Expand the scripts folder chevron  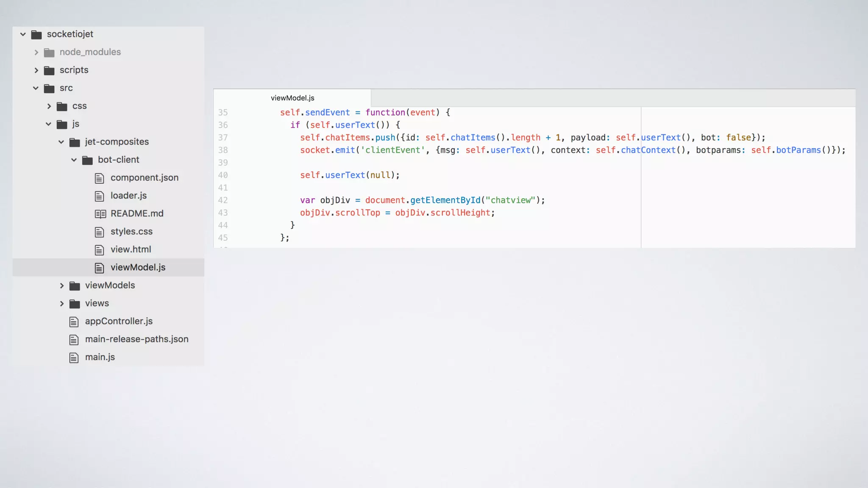pos(36,70)
